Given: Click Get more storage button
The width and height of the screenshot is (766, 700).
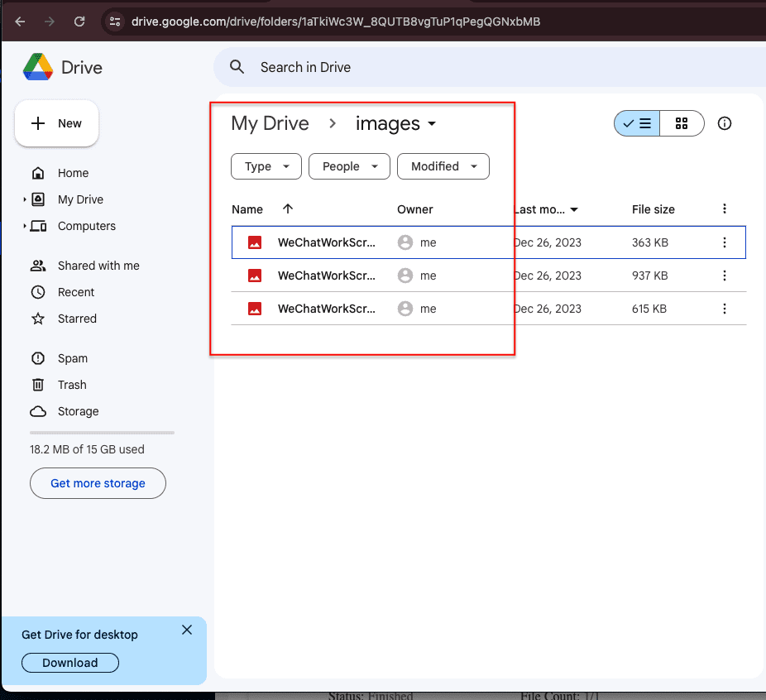Looking at the screenshot, I should pyautogui.click(x=98, y=483).
